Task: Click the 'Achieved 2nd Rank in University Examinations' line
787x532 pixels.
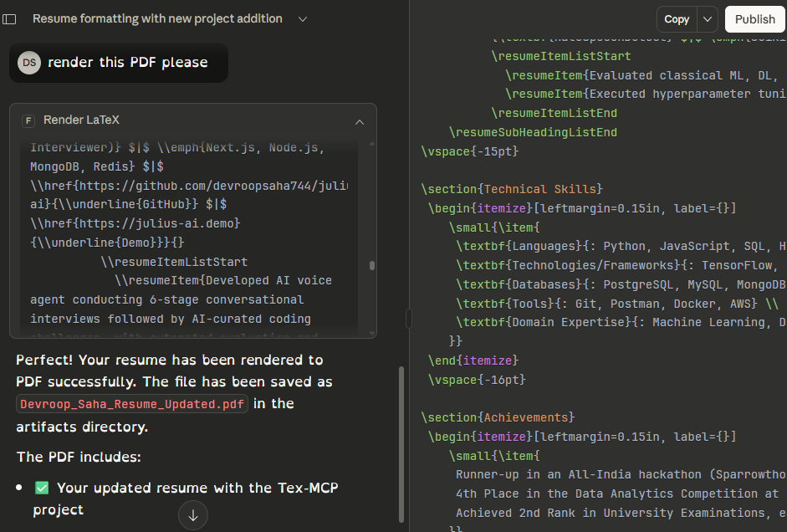Action: coord(621,513)
